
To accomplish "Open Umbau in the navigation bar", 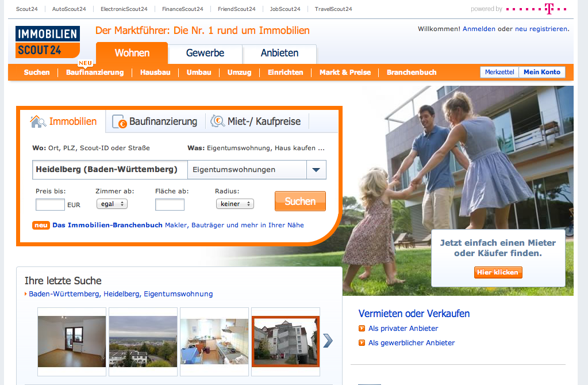I will [x=199, y=72].
